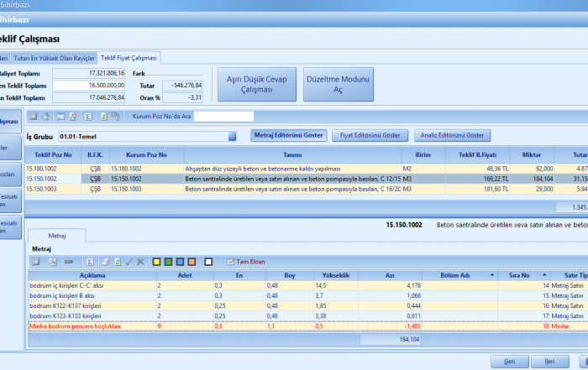Click the Kurum Poz No'da Ara search field

coord(223,116)
